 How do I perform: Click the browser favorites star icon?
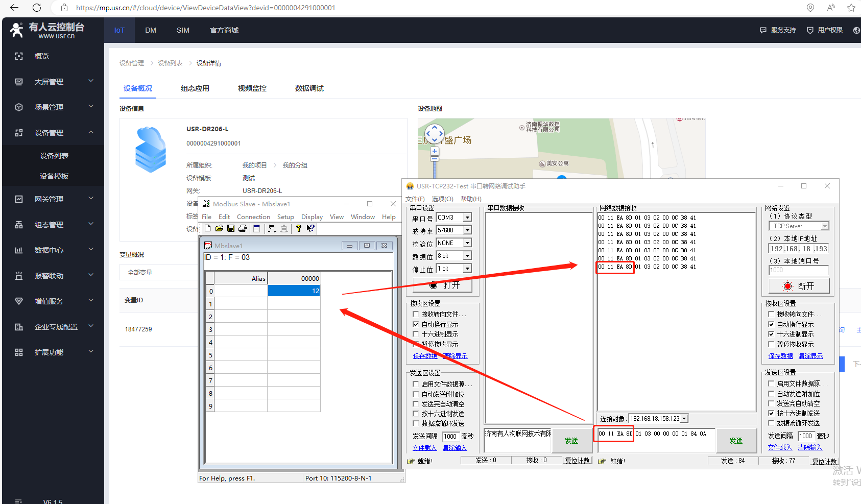tap(851, 8)
